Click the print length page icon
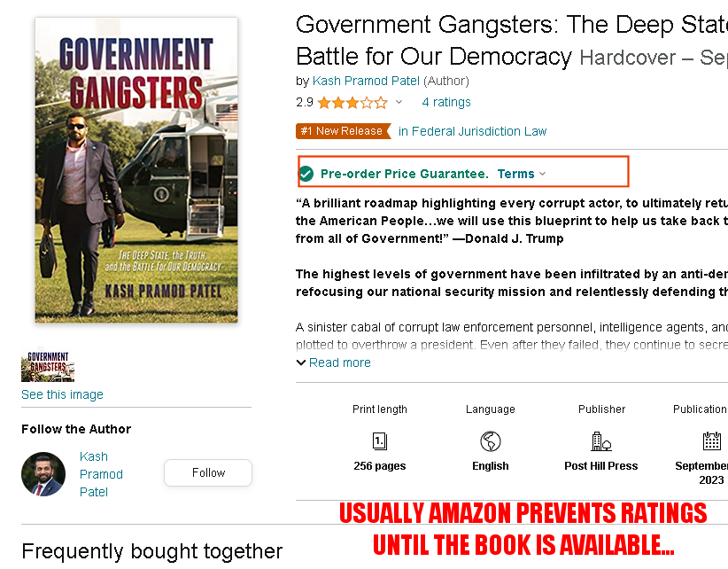This screenshot has width=728, height=569. pyautogui.click(x=380, y=441)
